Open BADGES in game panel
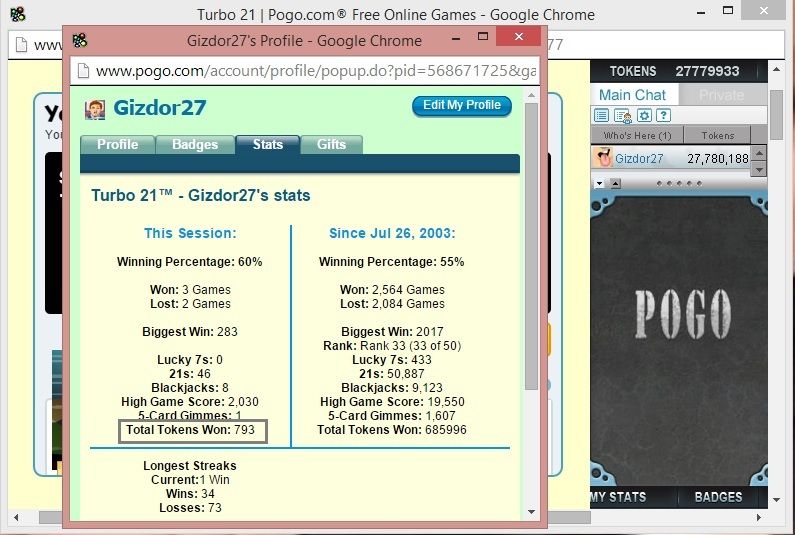 (x=718, y=497)
